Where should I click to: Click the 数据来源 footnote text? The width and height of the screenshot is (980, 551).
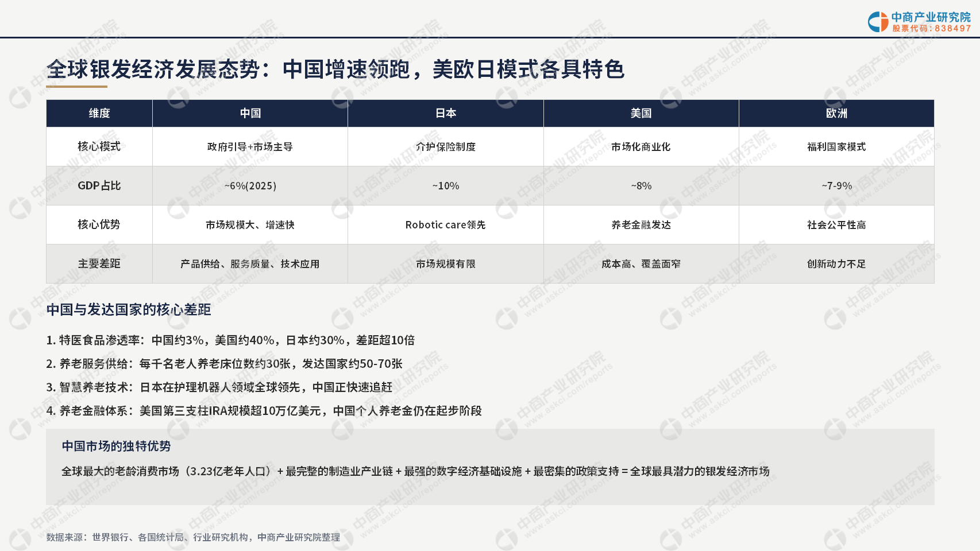(x=193, y=537)
